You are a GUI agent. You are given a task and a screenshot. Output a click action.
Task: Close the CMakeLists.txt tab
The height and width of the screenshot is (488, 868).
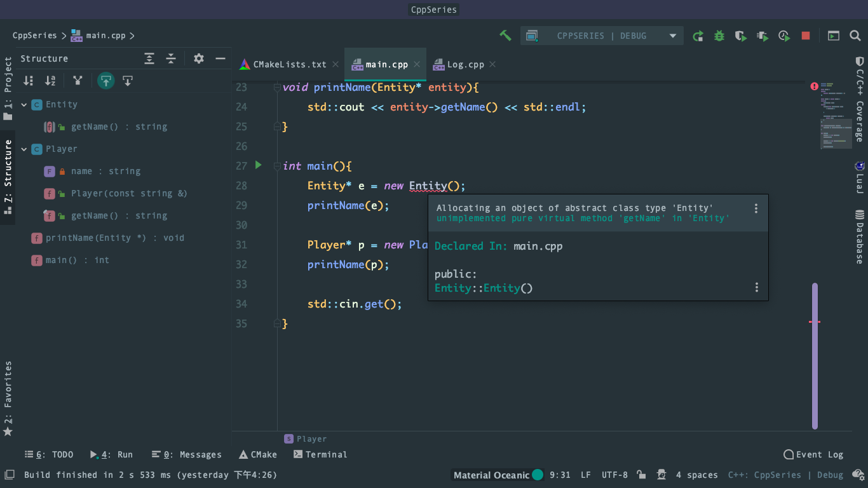coord(336,64)
